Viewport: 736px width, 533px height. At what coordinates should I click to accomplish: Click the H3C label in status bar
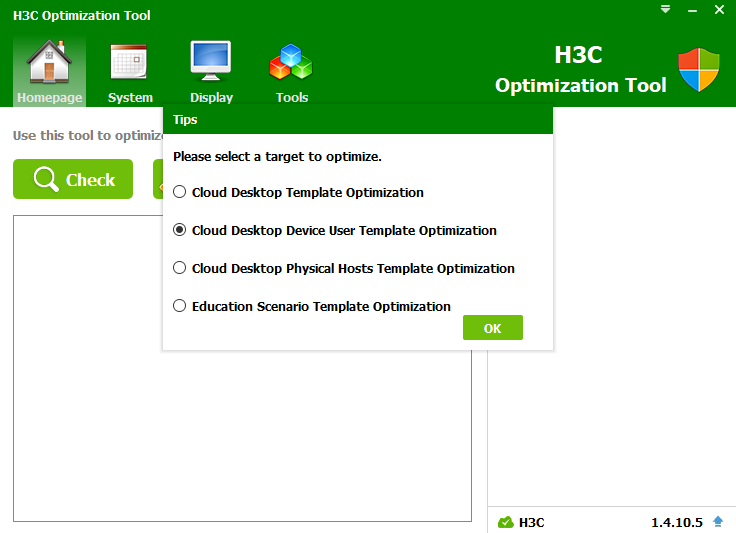point(531,522)
